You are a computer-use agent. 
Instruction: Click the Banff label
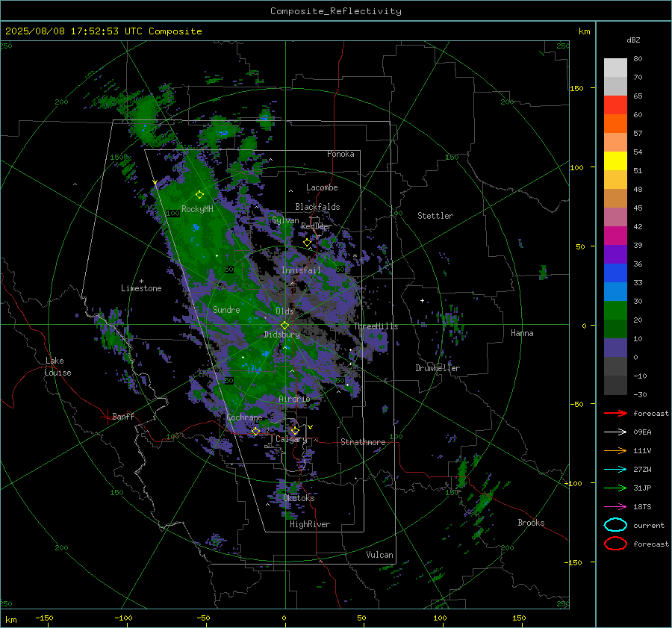pyautogui.click(x=123, y=416)
